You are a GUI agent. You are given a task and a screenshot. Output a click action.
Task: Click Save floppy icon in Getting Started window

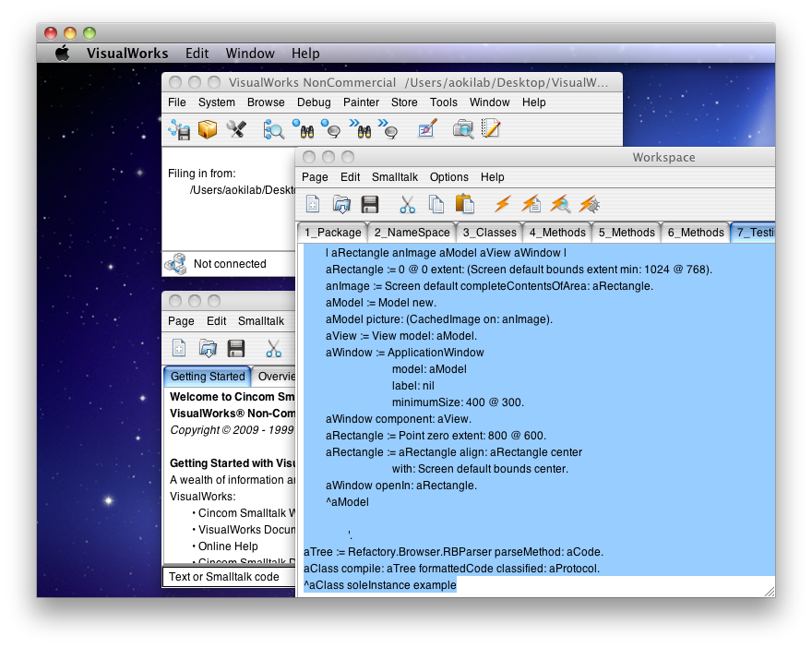pos(236,349)
